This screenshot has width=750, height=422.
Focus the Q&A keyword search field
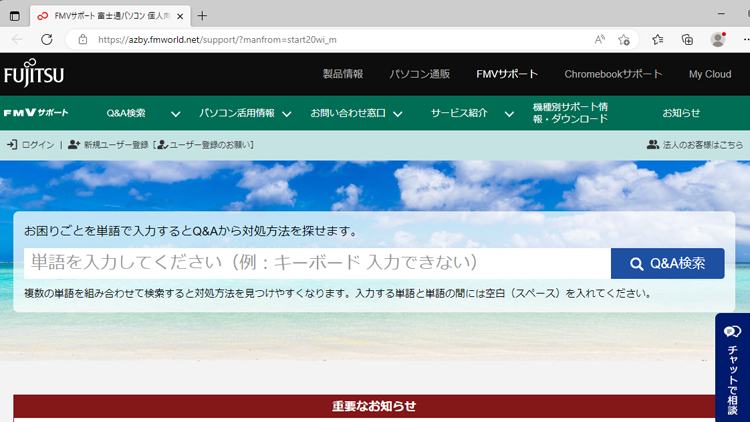point(317,263)
